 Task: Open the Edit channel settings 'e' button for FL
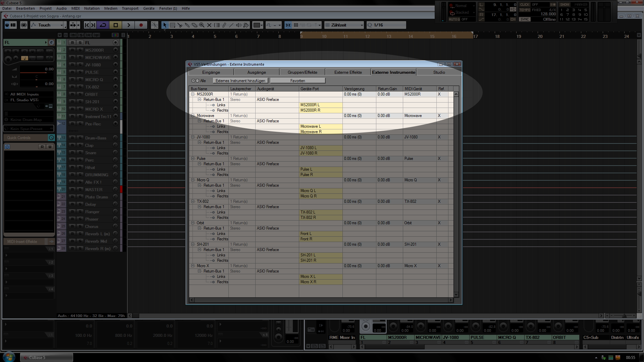(51, 43)
